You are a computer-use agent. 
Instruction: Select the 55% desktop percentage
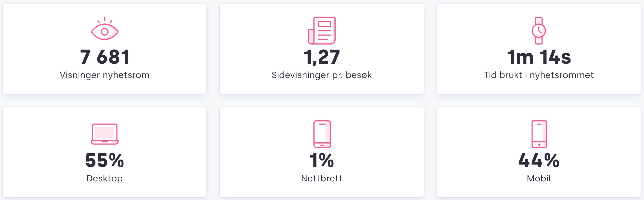[104, 160]
